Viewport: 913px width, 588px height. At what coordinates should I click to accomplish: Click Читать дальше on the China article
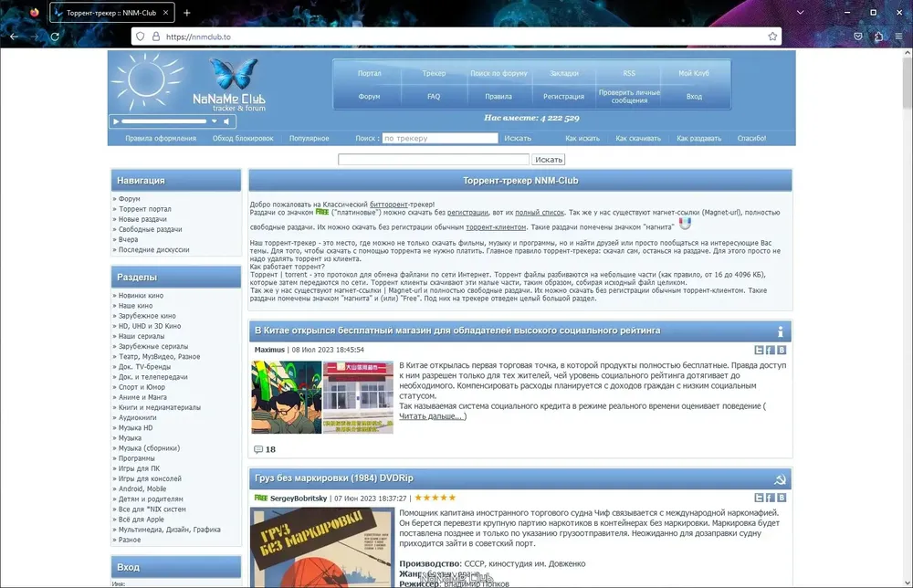point(433,416)
